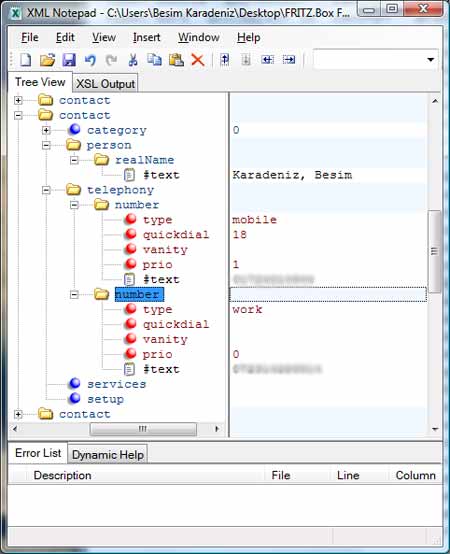Collapse the highlighted number node

(x=74, y=294)
